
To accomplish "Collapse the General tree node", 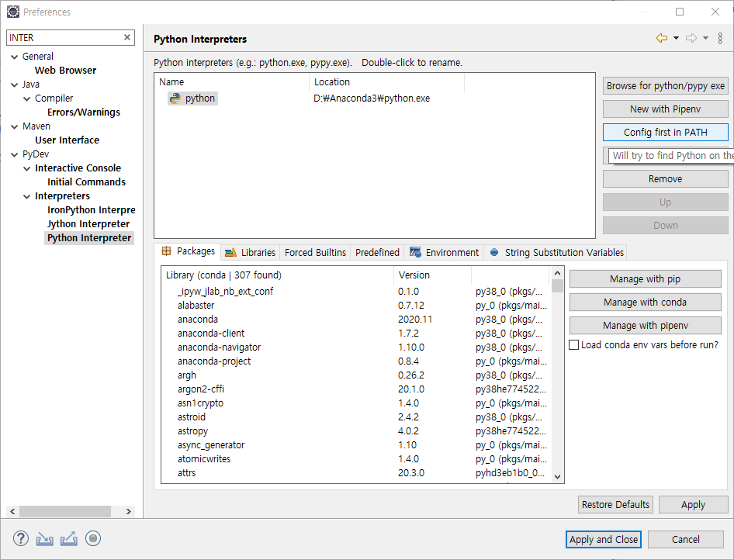I will 15,57.
